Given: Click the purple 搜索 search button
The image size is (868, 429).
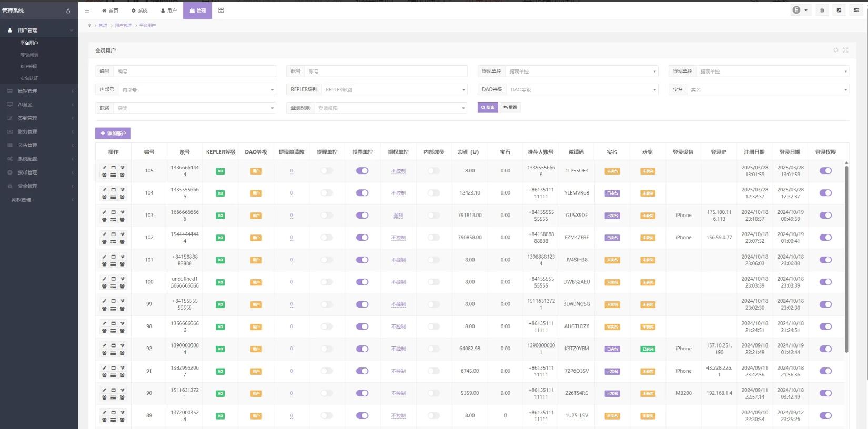Looking at the screenshot, I should [x=488, y=107].
